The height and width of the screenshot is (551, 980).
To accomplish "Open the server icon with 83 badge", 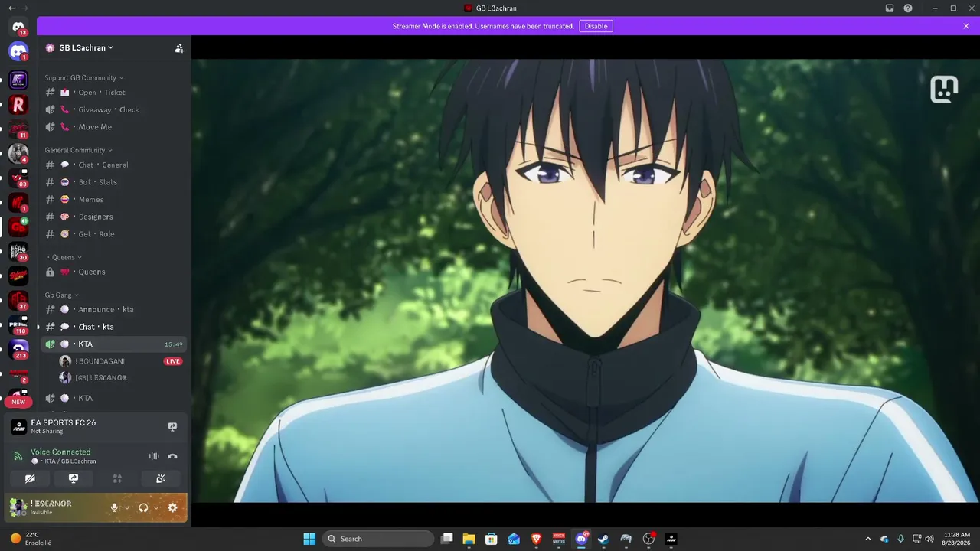I will tap(18, 178).
